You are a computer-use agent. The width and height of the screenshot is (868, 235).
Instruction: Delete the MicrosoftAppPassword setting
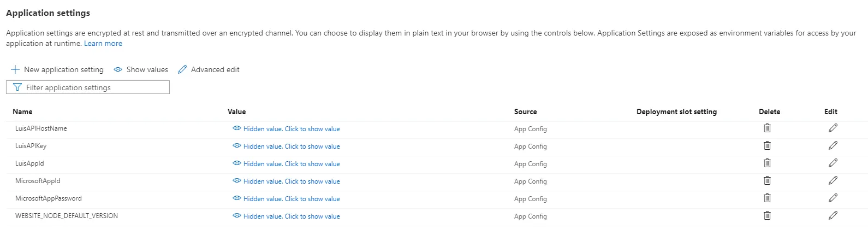(767, 198)
